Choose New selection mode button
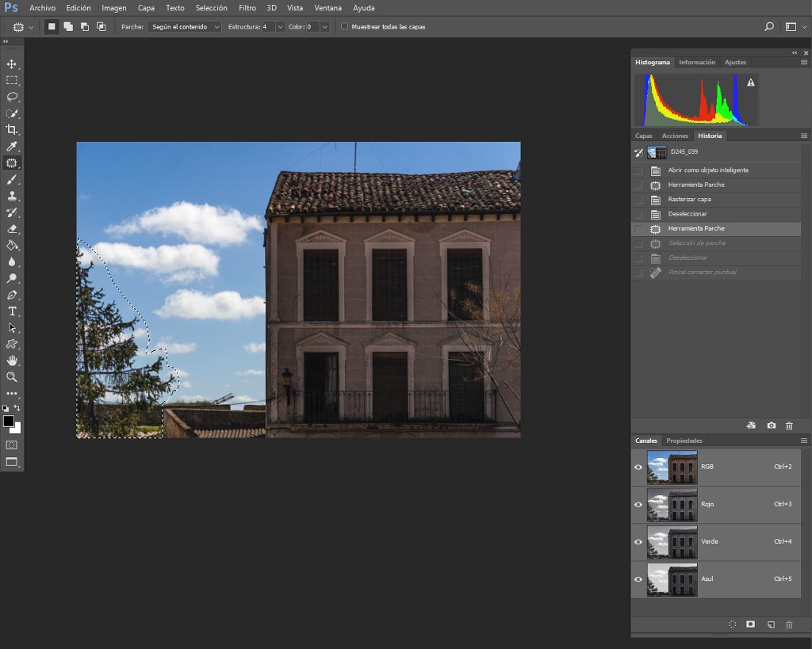The image size is (812, 649). point(52,26)
